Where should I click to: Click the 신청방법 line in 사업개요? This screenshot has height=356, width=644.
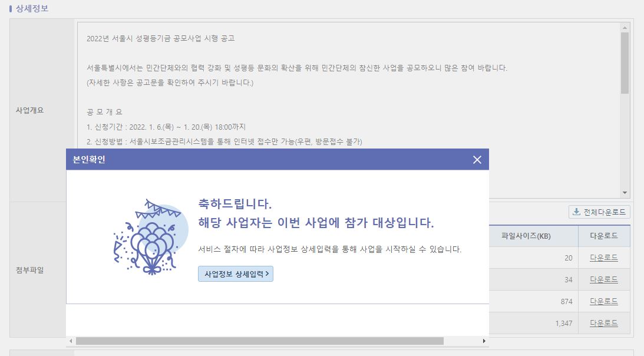click(224, 142)
